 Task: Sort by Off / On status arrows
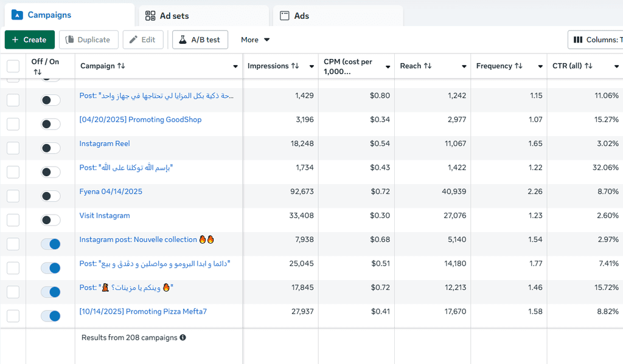(37, 72)
